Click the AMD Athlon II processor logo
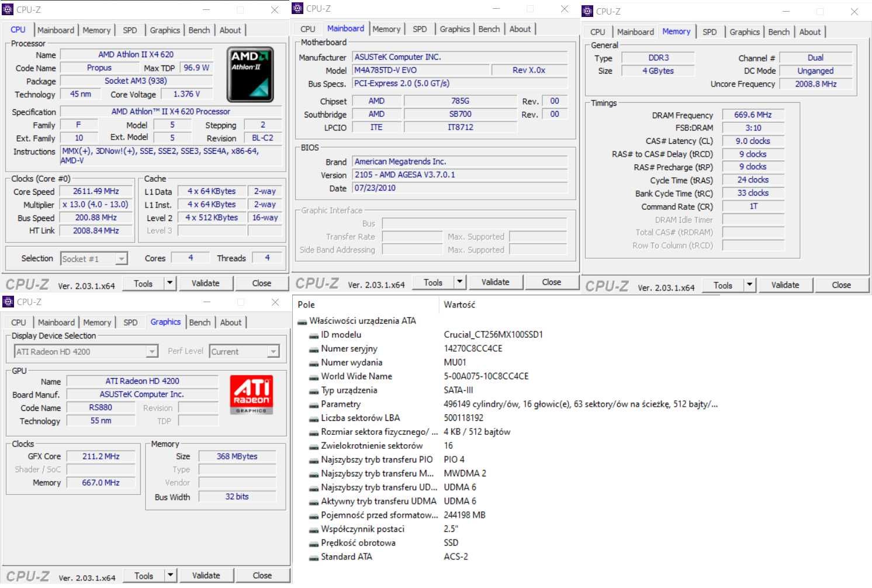The height and width of the screenshot is (588, 872). pyautogui.click(x=250, y=75)
